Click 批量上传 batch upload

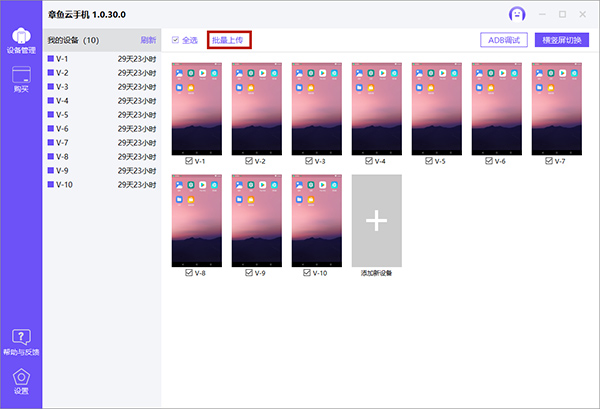(x=229, y=40)
